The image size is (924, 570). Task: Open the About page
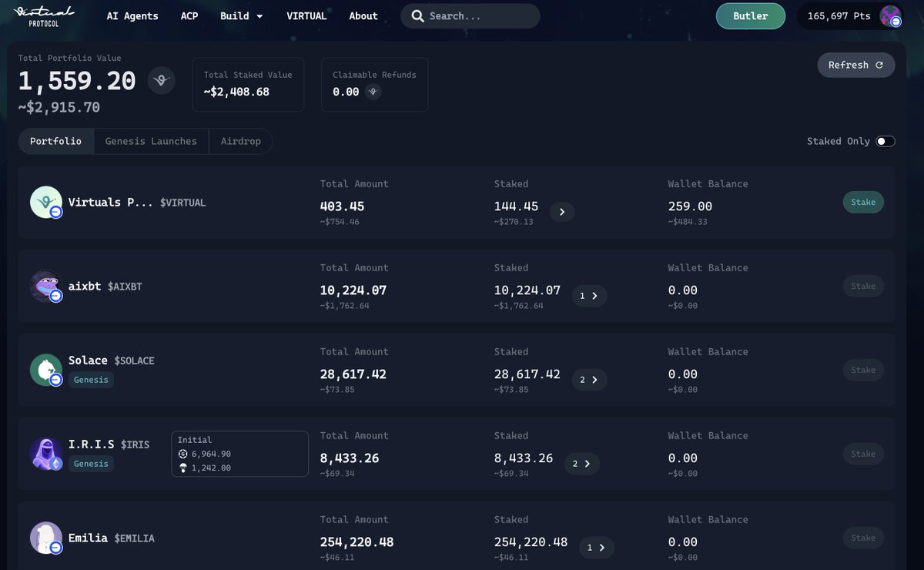(363, 15)
